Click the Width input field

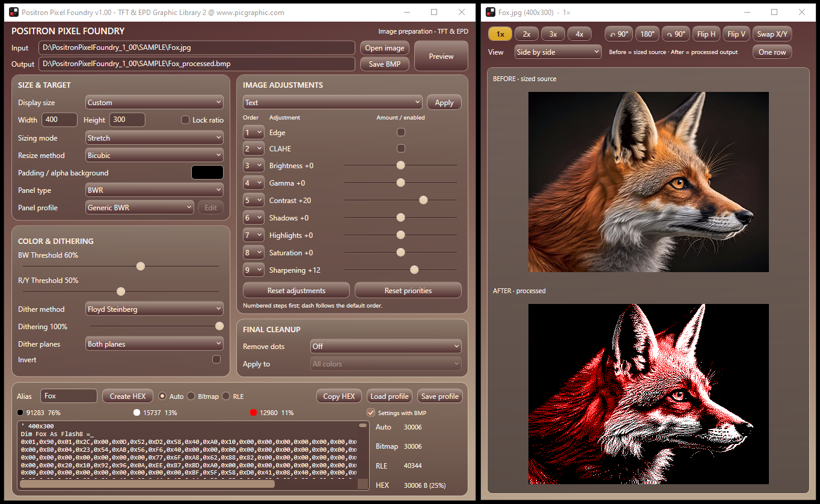point(60,120)
